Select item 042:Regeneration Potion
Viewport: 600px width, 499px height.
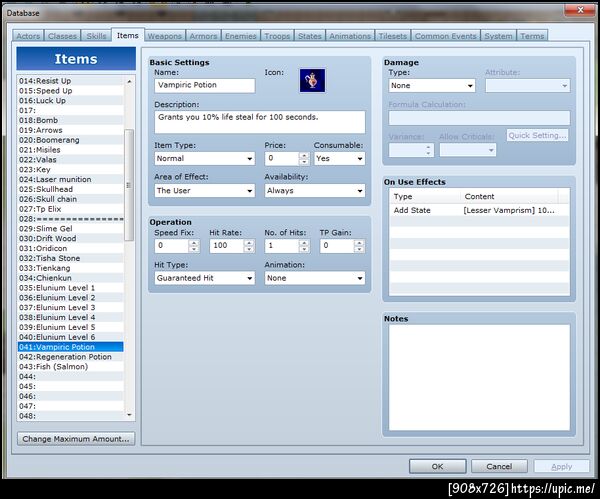point(71,357)
